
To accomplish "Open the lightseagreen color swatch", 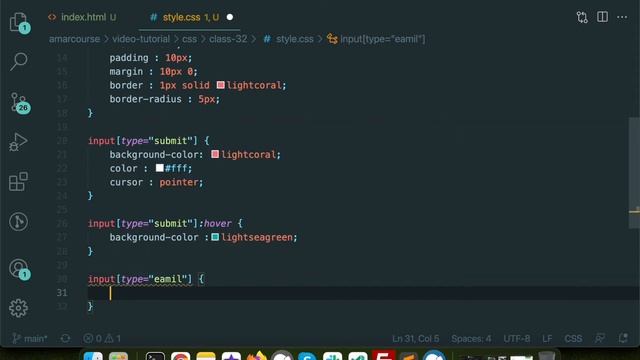I will pyautogui.click(x=215, y=237).
